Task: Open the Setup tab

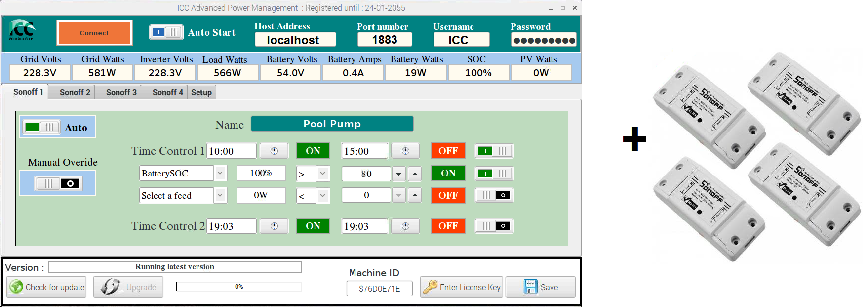Action: point(201,92)
